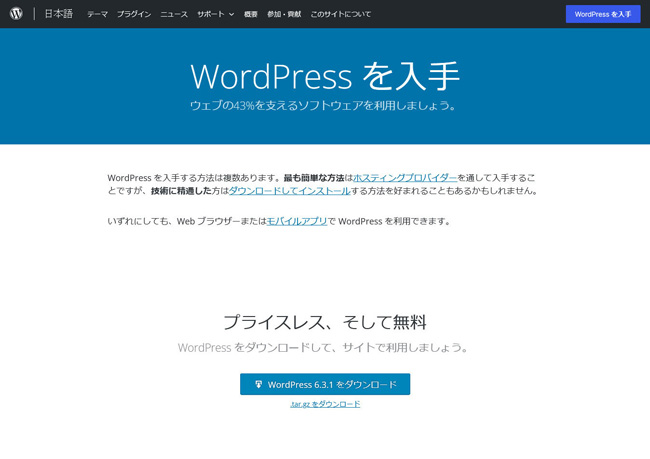Click the download arrow icon in the blue button

pyautogui.click(x=258, y=384)
